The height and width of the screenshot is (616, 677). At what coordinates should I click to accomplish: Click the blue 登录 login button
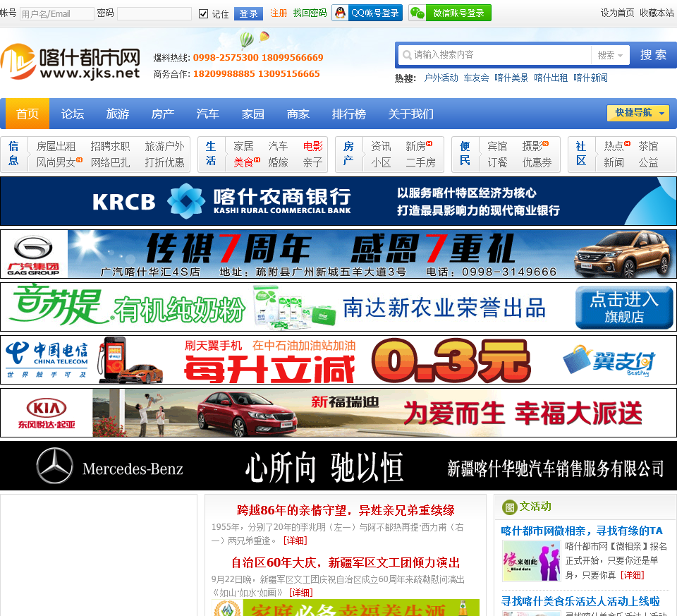[x=248, y=14]
